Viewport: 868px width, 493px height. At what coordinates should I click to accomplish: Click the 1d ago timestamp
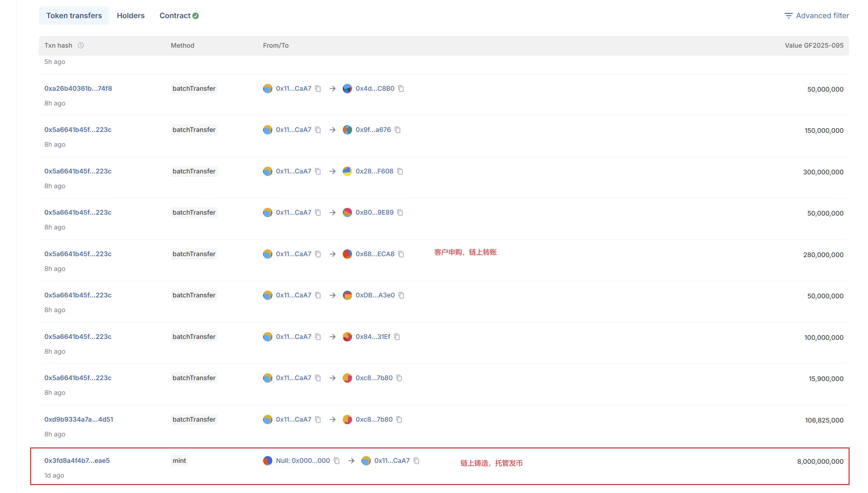[54, 475]
